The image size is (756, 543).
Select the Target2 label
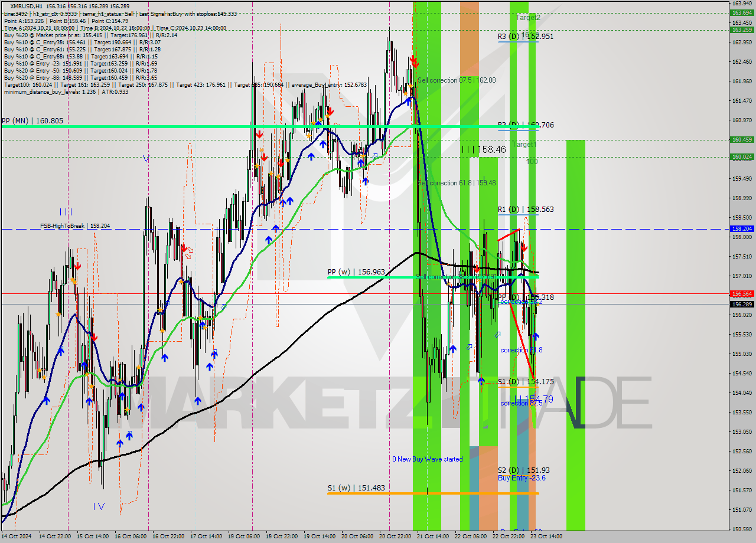[528, 18]
